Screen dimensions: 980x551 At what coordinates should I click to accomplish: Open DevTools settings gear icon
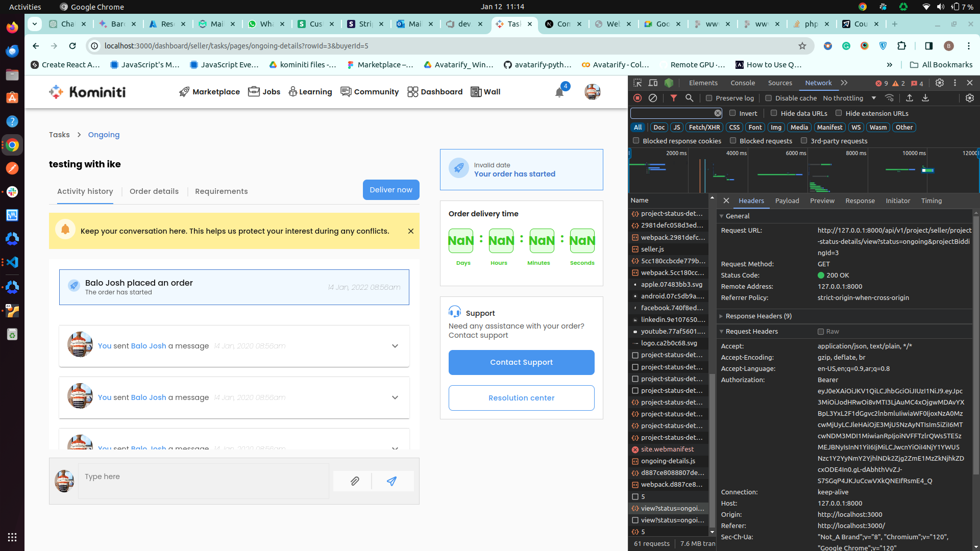pos(939,83)
